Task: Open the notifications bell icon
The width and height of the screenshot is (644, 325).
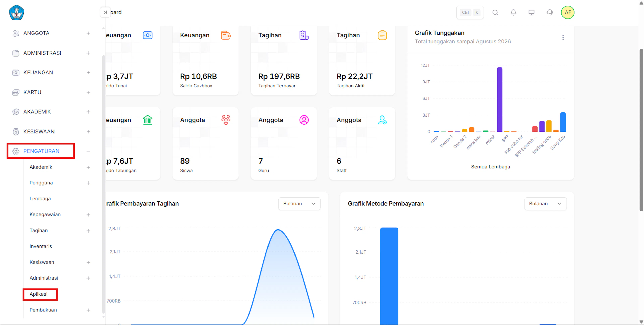Action: (x=513, y=13)
